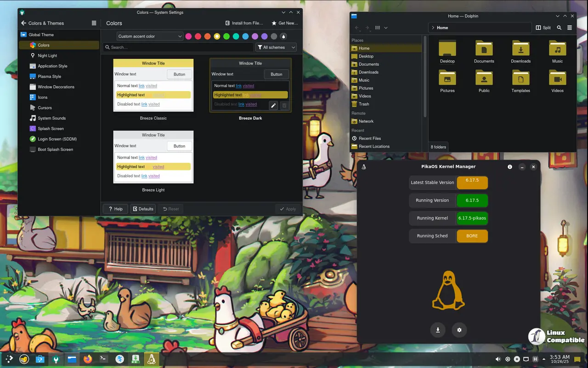Launch Firefox from the taskbar

(x=88, y=359)
